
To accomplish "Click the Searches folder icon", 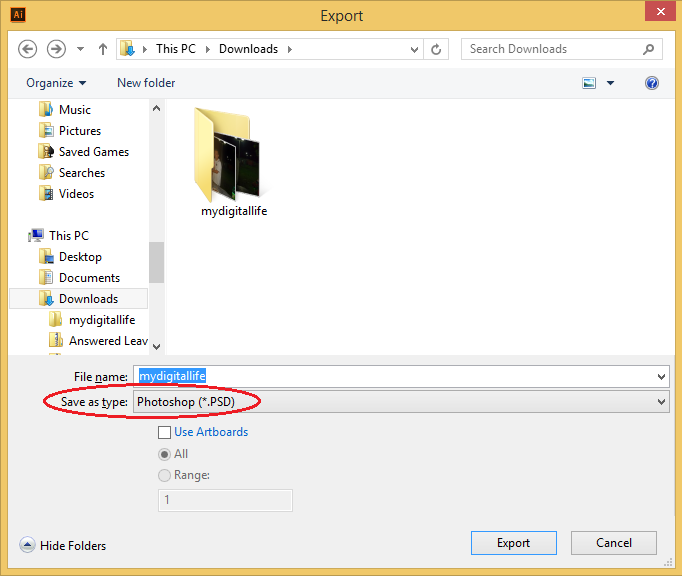I will (46, 173).
